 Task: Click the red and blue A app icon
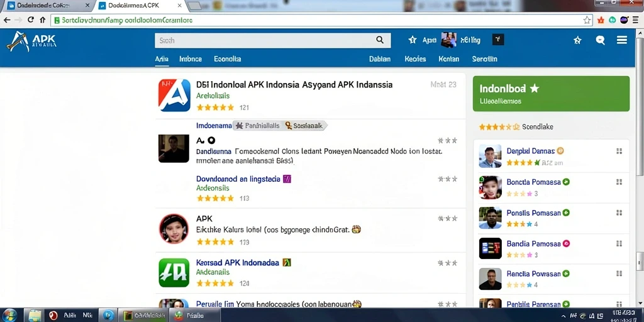coord(175,96)
